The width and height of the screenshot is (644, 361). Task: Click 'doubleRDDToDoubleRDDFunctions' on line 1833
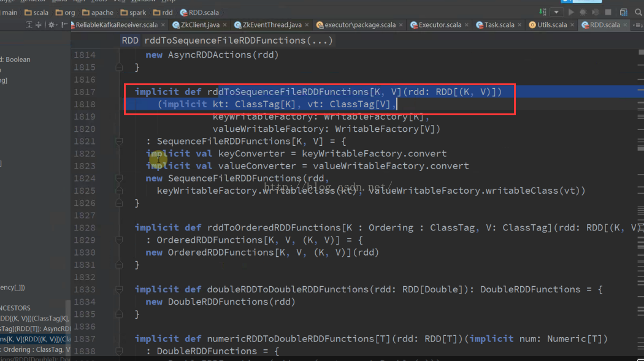pos(288,289)
